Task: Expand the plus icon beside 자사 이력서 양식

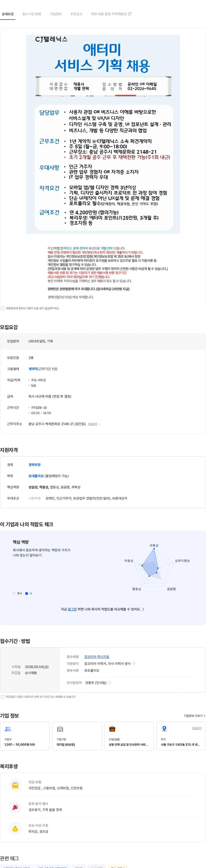Action: (x=134, y=663)
